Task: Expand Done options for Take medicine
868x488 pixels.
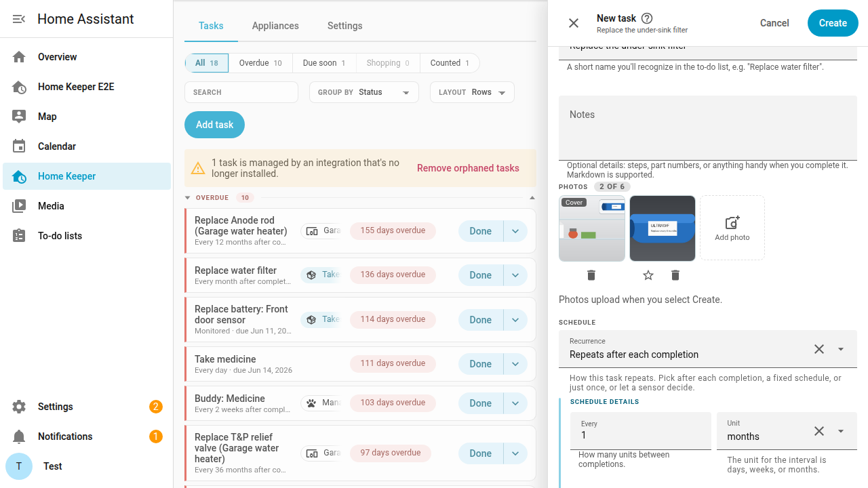Action: tap(515, 364)
